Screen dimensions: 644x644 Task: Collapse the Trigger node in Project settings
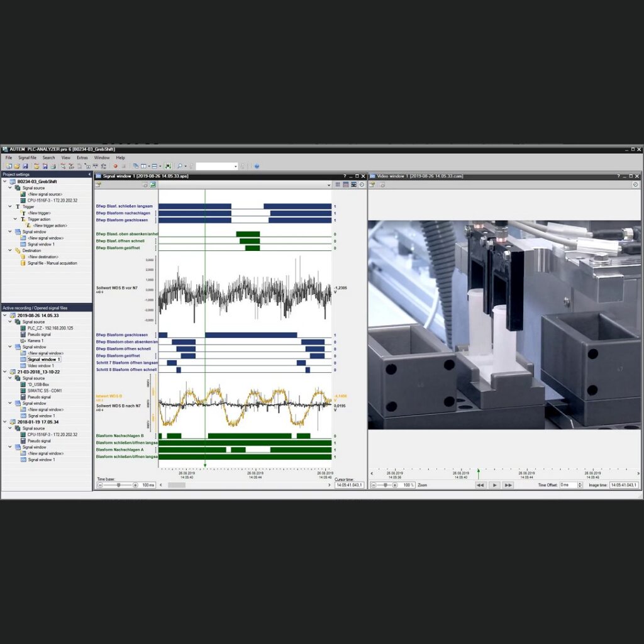click(10, 206)
